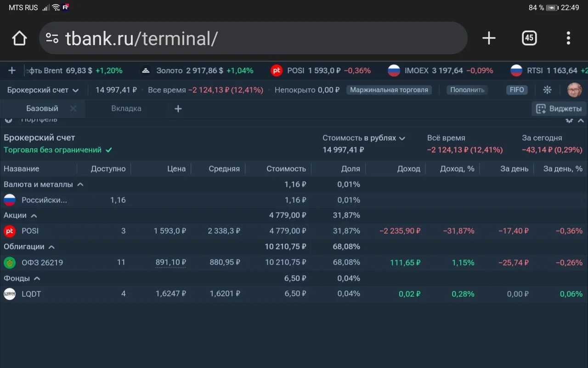The image size is (588, 368).
Task: Tap the battery icon in status bar
Action: [552, 7]
